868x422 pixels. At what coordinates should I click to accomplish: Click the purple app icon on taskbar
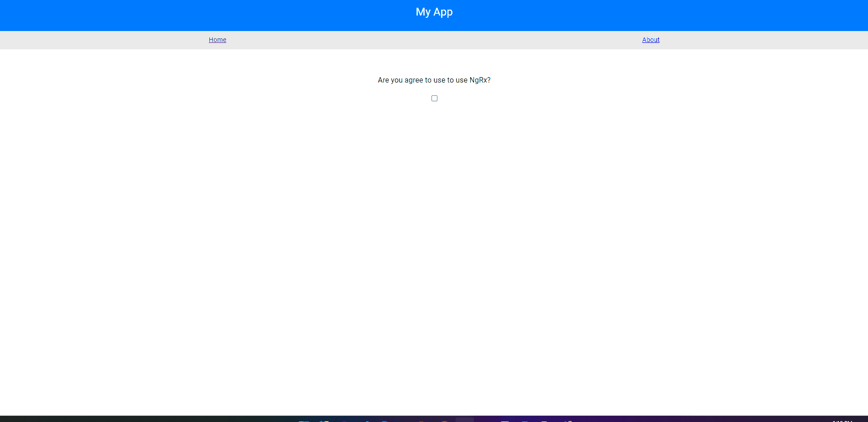344,421
